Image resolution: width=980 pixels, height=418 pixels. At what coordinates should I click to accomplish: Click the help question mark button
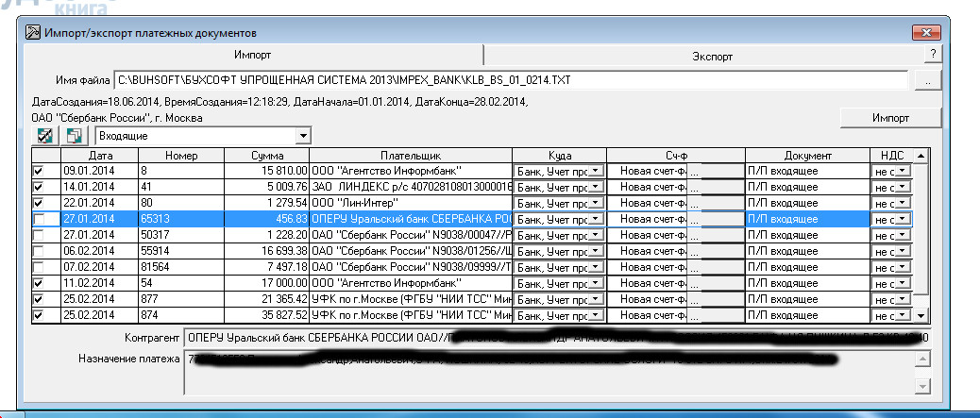coord(932,56)
